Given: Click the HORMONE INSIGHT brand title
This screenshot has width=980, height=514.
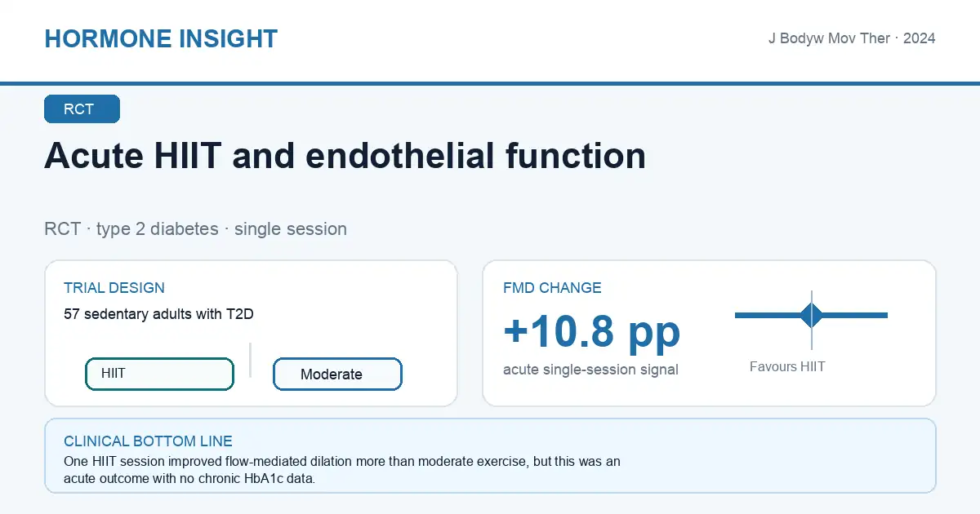Looking at the screenshot, I should click(161, 38).
